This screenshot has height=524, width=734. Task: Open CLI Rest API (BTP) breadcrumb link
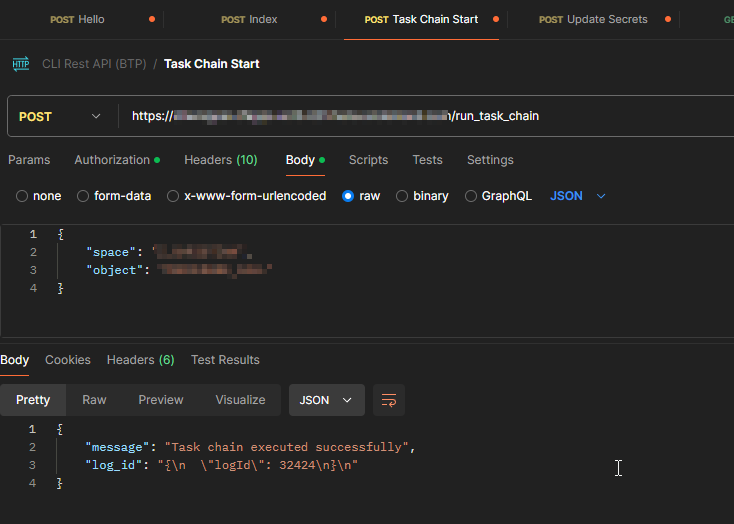94,64
